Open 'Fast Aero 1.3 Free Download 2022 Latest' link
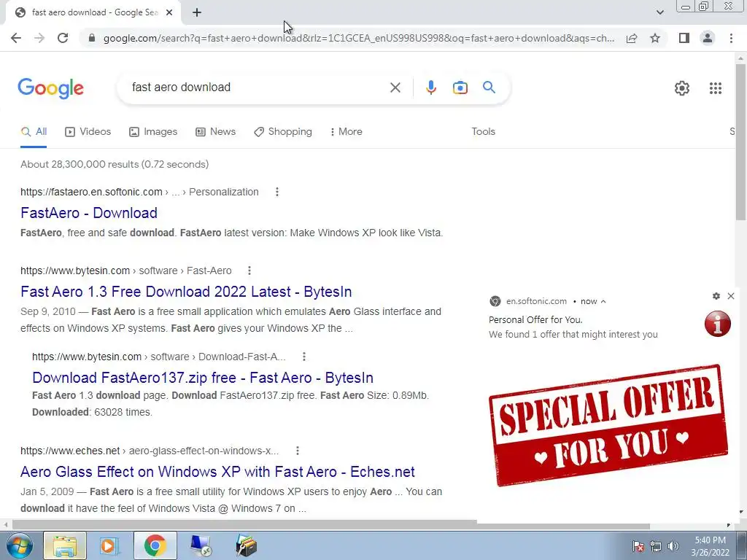Screen dimensions: 747x560 pyautogui.click(x=186, y=292)
